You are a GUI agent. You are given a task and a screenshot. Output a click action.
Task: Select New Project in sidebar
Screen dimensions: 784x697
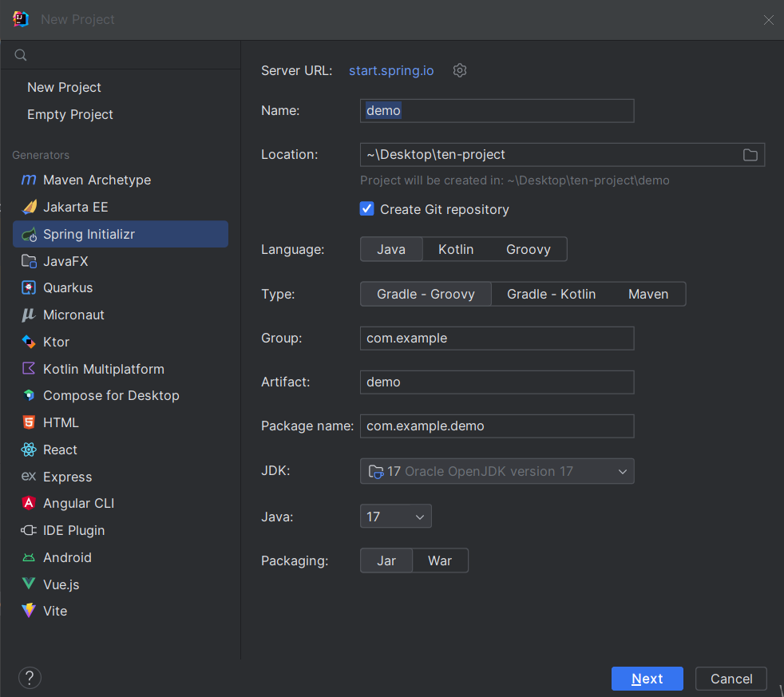64,87
